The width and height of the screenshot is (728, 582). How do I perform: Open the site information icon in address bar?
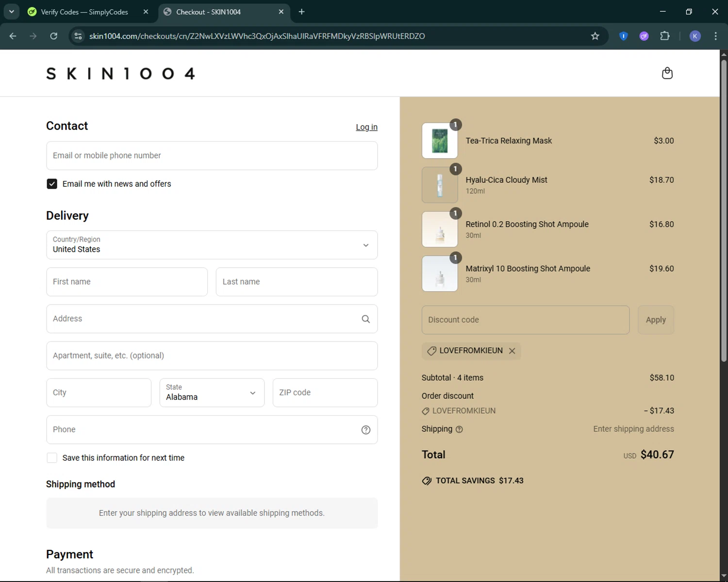coord(78,36)
